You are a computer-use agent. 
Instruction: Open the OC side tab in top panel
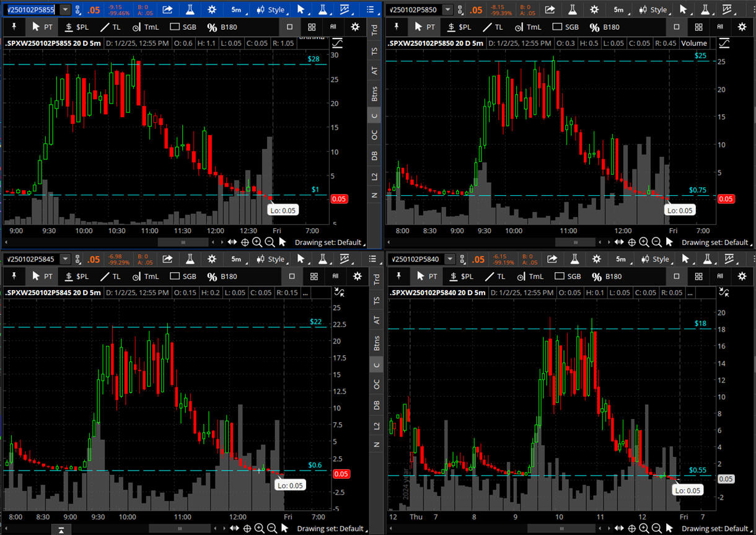[x=374, y=135]
